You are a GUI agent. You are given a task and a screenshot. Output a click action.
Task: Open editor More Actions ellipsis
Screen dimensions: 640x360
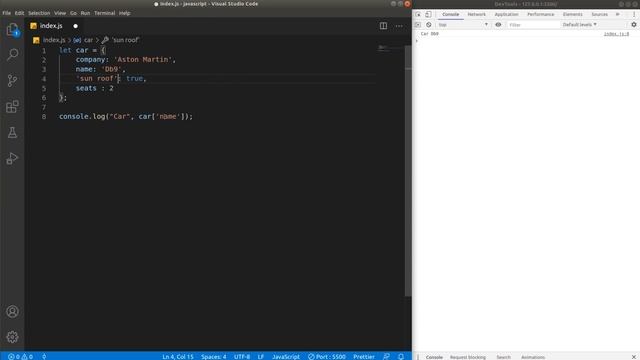[x=399, y=26]
